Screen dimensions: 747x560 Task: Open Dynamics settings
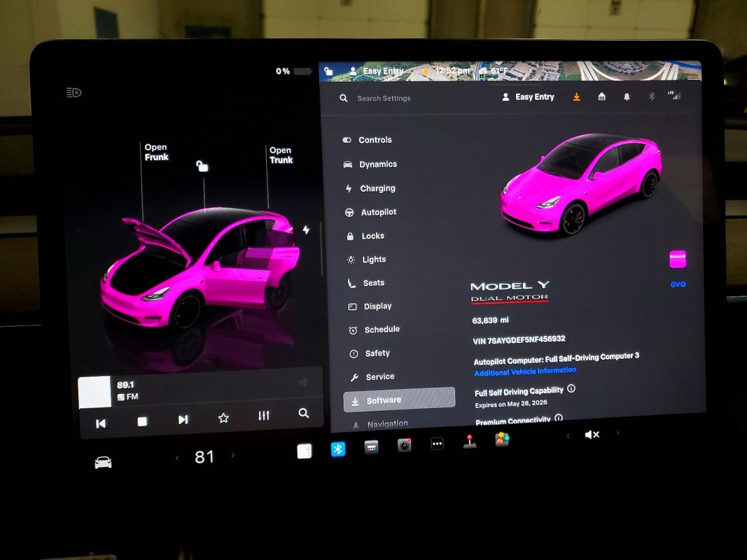[x=378, y=164]
